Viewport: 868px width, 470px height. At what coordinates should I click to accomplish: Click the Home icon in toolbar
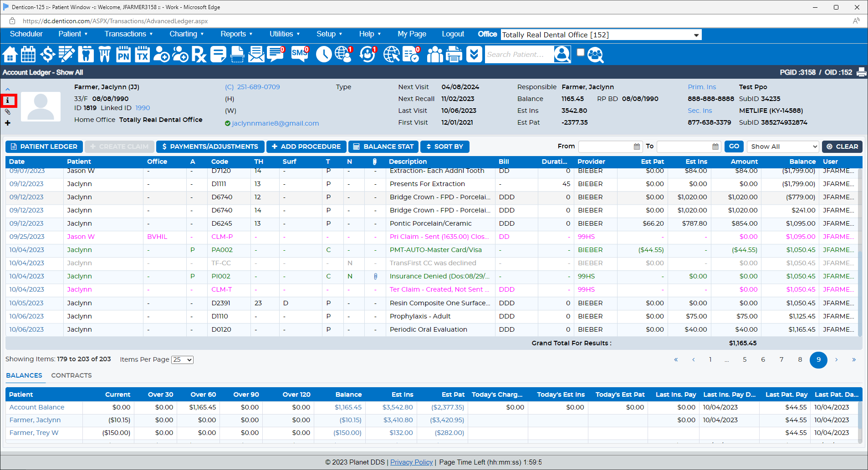tap(10, 55)
